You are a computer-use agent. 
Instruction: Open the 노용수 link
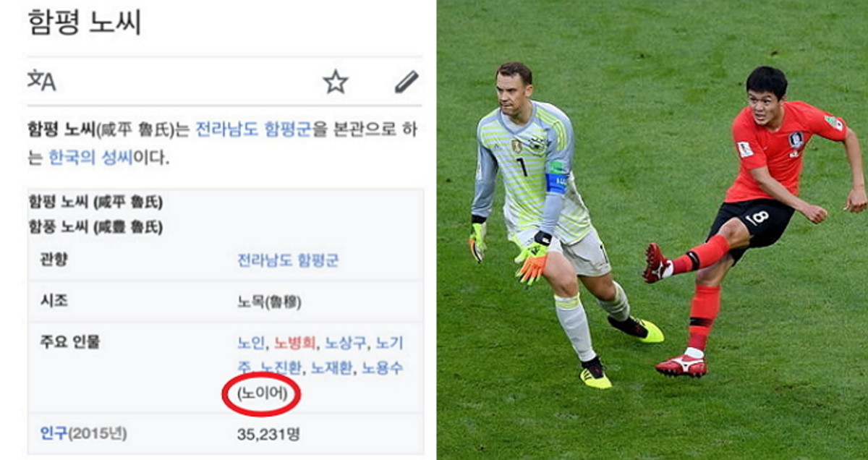pyautogui.click(x=383, y=368)
